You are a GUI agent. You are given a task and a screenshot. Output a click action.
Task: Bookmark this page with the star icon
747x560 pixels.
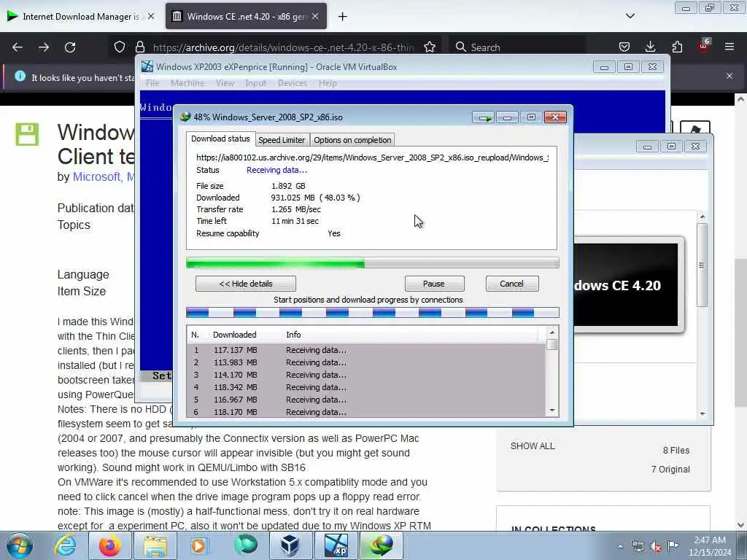tap(430, 47)
